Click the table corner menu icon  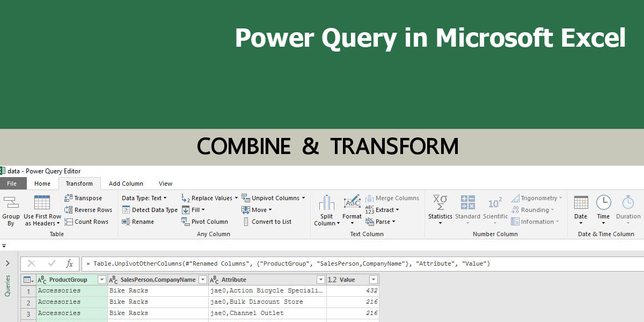28,280
